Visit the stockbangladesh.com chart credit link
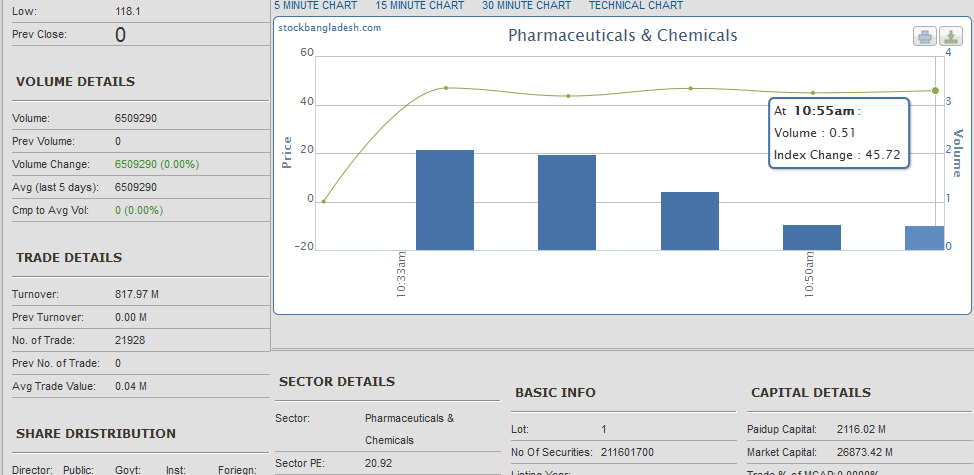Screen dimensions: 974x475 330,27
